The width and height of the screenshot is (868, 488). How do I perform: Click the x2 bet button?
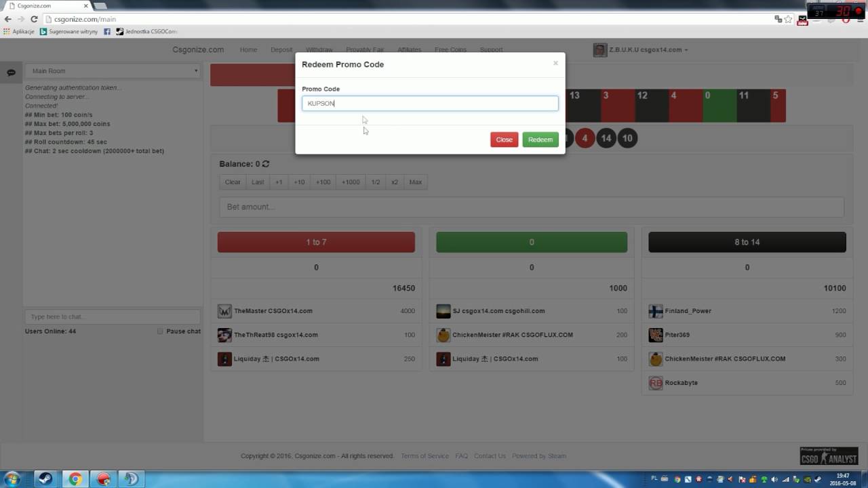coord(395,182)
